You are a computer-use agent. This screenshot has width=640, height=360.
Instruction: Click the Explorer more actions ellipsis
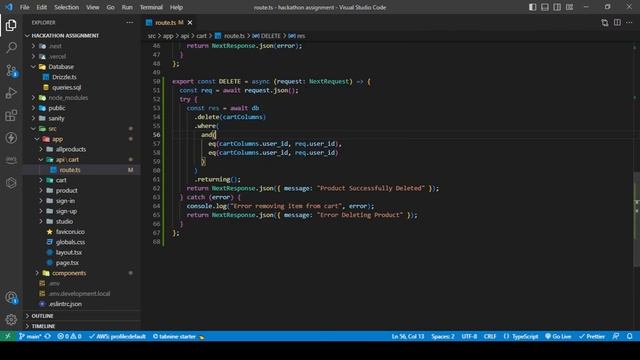coord(129,22)
